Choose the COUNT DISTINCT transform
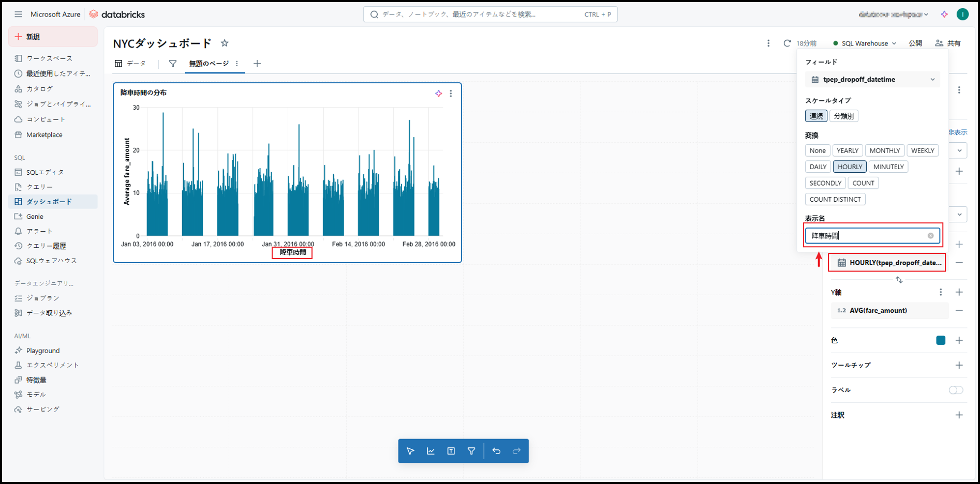The height and width of the screenshot is (484, 980). coord(835,199)
